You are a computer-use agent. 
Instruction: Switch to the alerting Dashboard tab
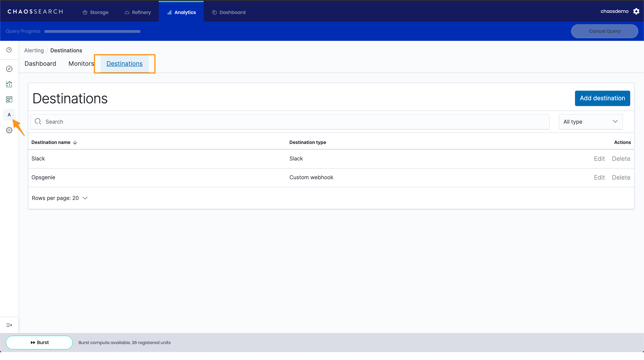point(40,64)
